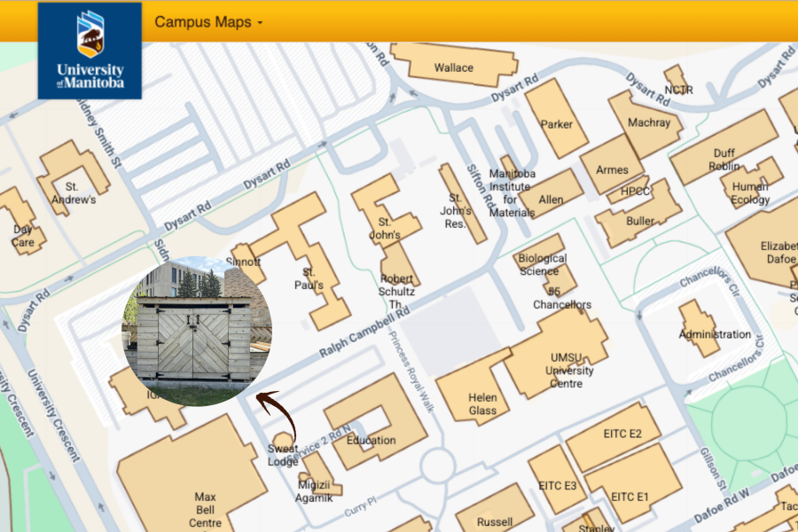798x532 pixels.
Task: Select the EITC E2 building
Action: 621,434
